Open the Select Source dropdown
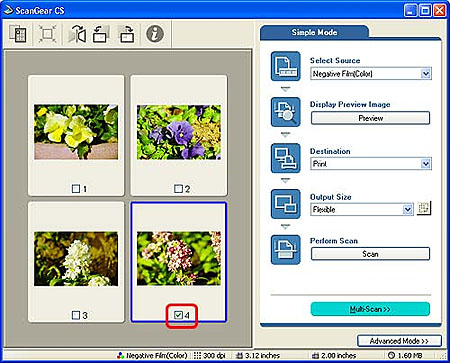Screen dimensions: 450x363 [371, 74]
